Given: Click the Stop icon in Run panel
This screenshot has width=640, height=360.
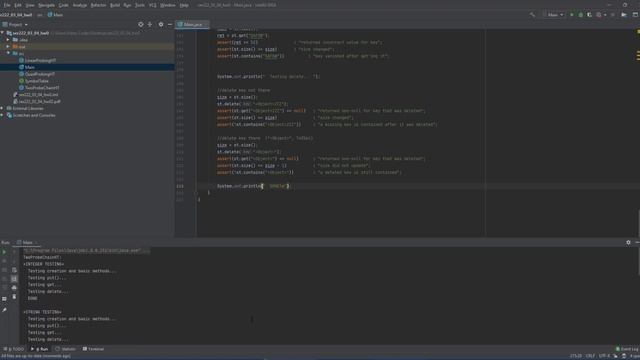Looking at the screenshot, I should click(4, 261).
